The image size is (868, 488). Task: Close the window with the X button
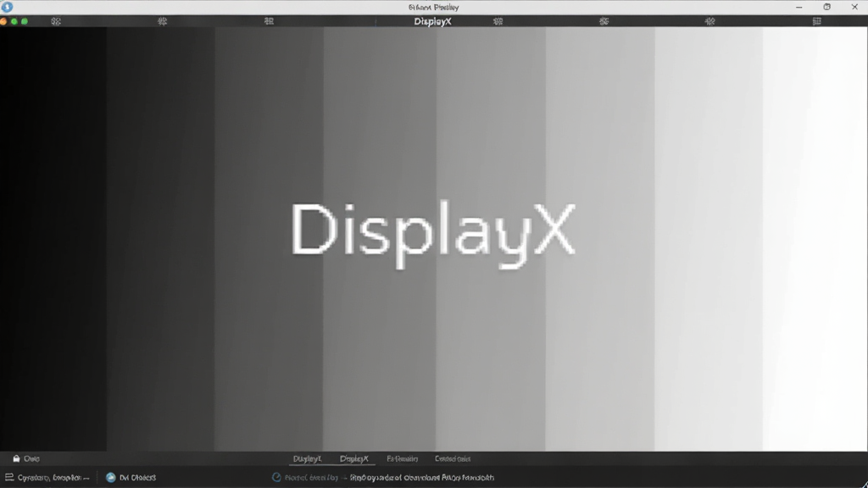854,7
